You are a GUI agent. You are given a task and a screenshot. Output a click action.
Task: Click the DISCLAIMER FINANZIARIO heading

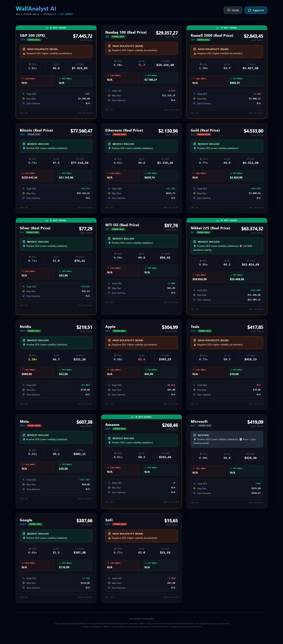141,619
